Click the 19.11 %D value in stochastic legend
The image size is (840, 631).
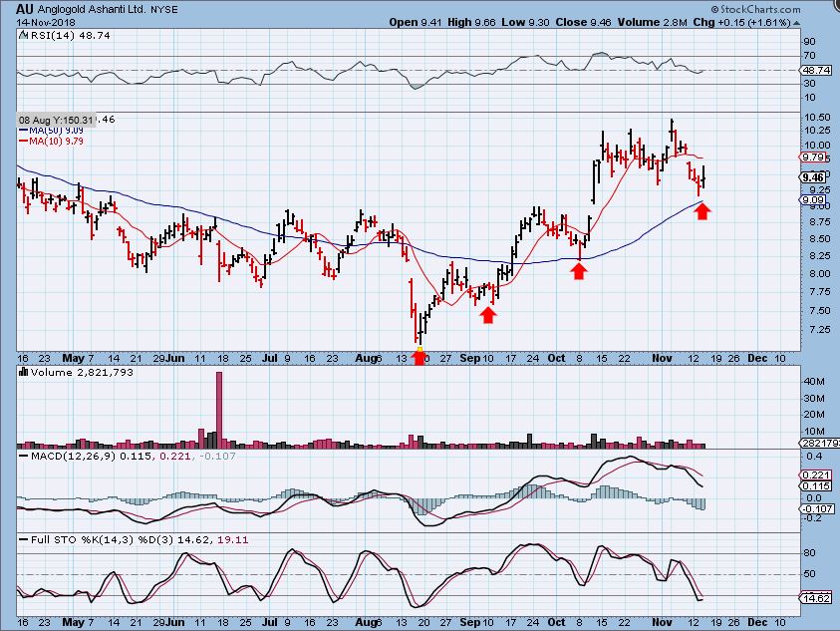(232, 540)
